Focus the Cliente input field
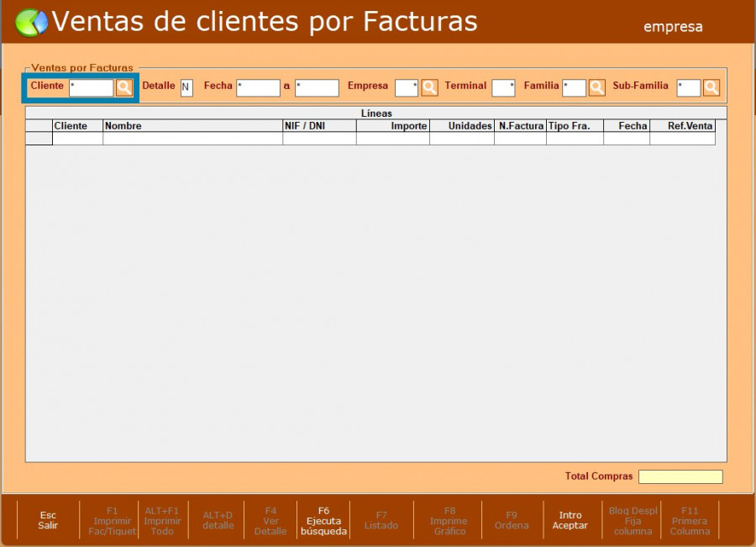 coord(91,87)
